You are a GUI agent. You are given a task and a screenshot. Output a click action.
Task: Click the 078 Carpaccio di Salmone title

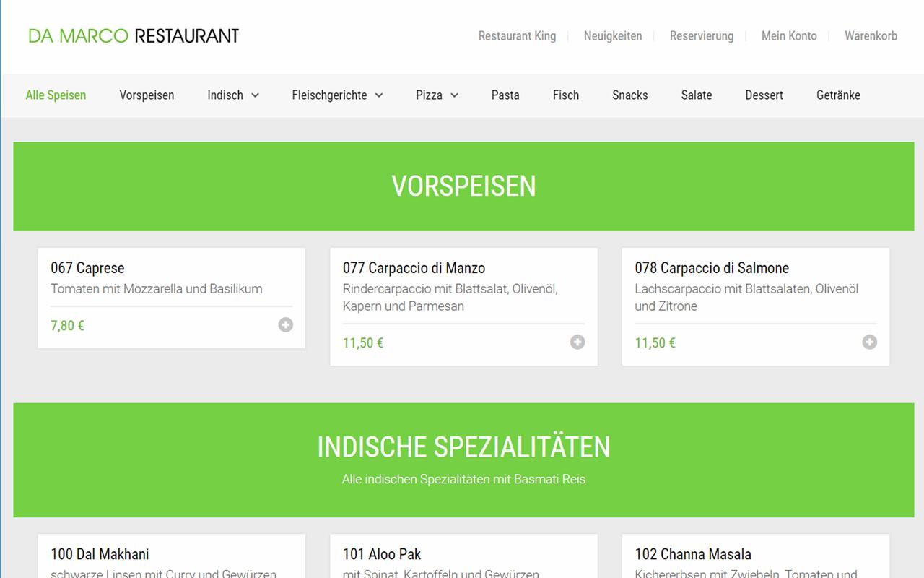(712, 268)
